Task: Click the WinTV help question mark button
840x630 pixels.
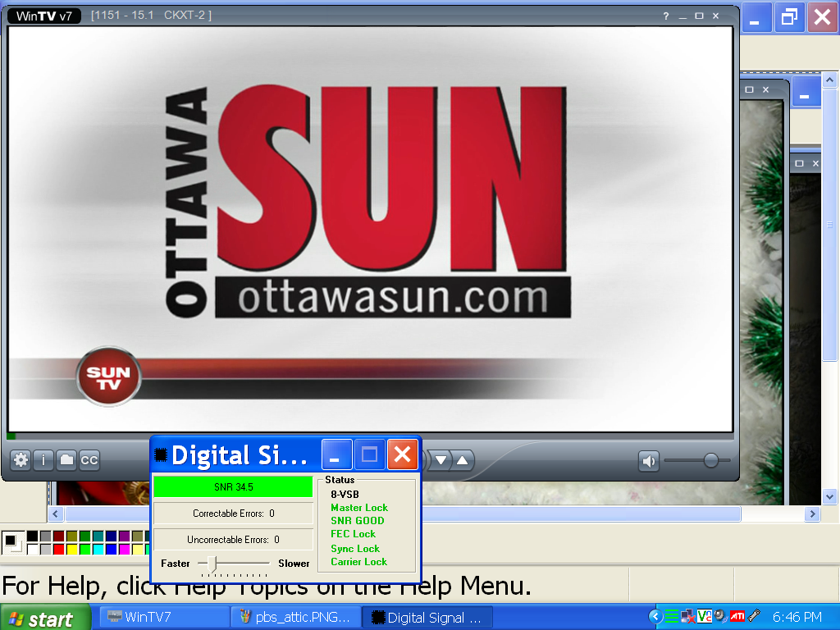Action: pos(666,16)
